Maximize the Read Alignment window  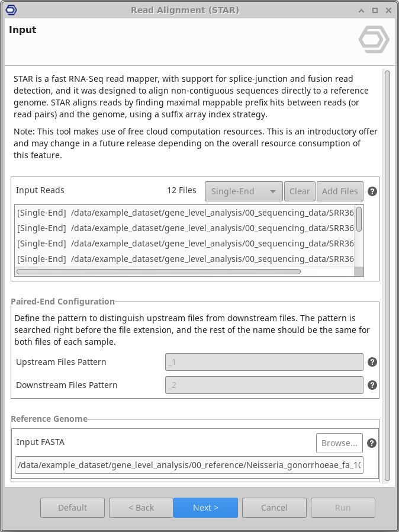click(x=375, y=11)
